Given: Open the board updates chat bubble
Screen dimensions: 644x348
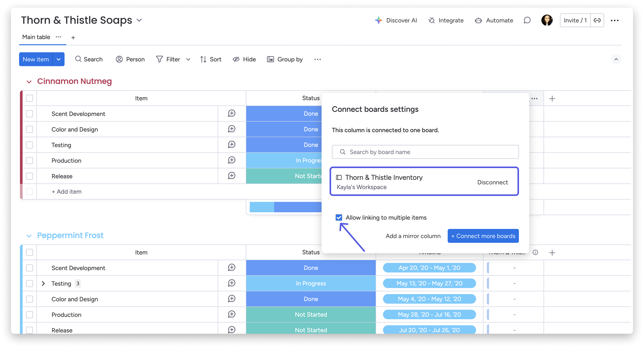Looking at the screenshot, I should click(527, 20).
